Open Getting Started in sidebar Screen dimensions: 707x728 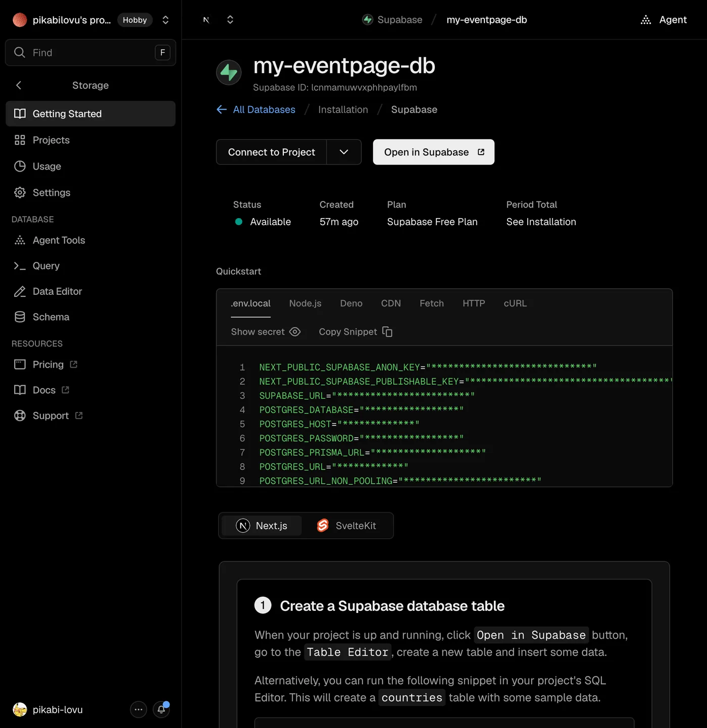(90, 114)
